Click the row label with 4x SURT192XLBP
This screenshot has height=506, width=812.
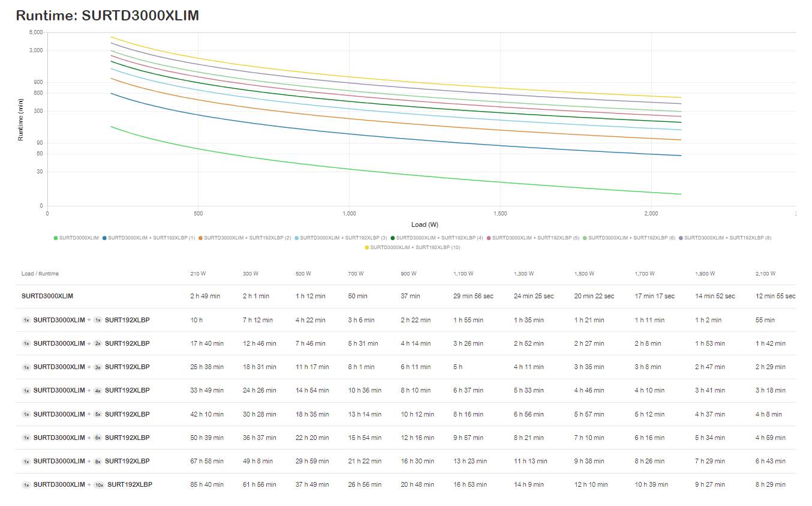pos(86,390)
